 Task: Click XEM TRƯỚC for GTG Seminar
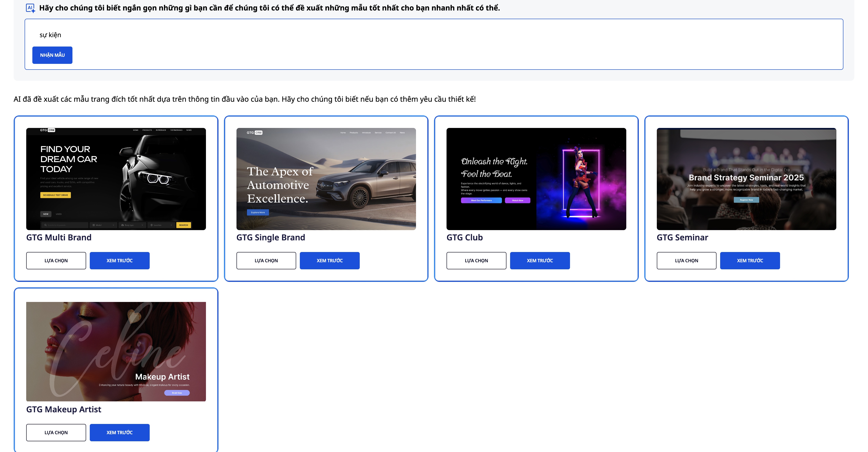click(750, 260)
